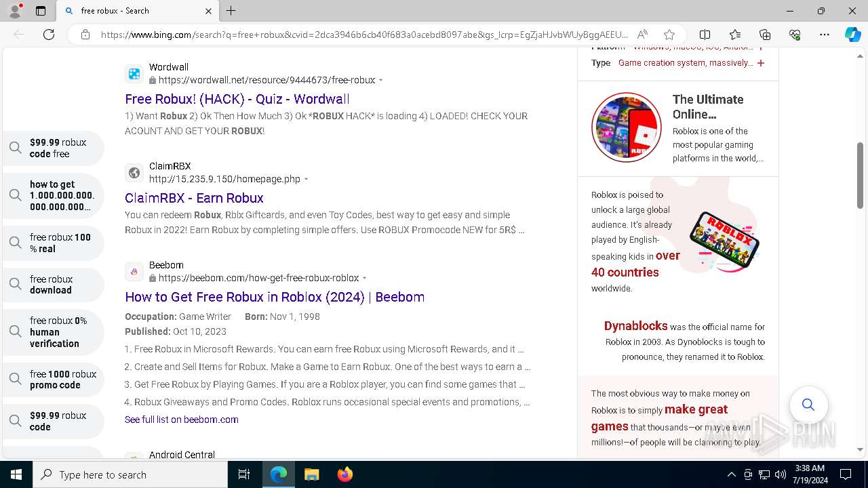Open Settings and more ellipsis menu
868x488 pixels.
point(825,35)
